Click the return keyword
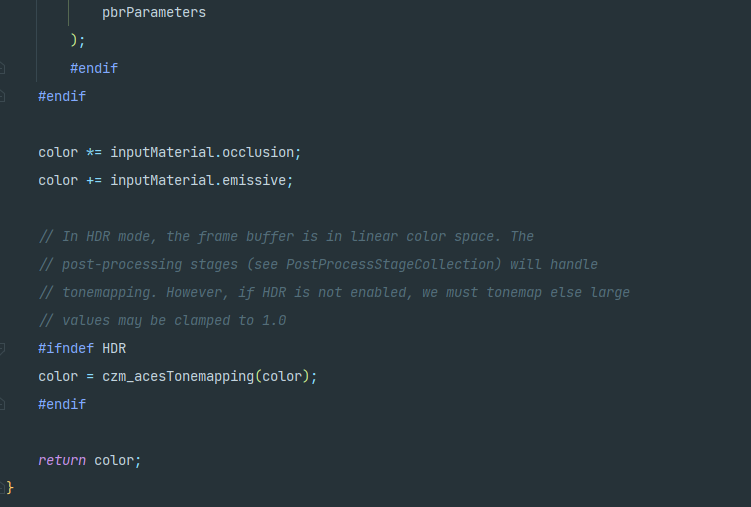Screen dimensions: 751x507 [x=62, y=461]
